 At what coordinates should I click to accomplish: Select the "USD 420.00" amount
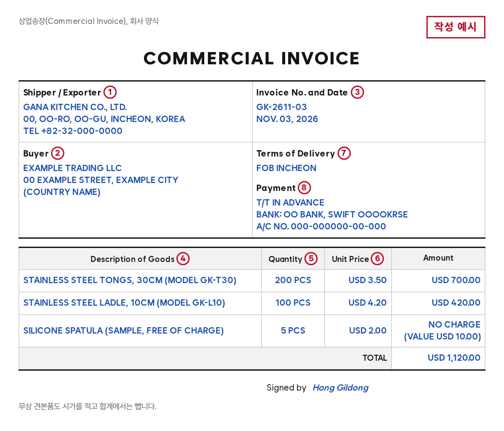point(456,303)
